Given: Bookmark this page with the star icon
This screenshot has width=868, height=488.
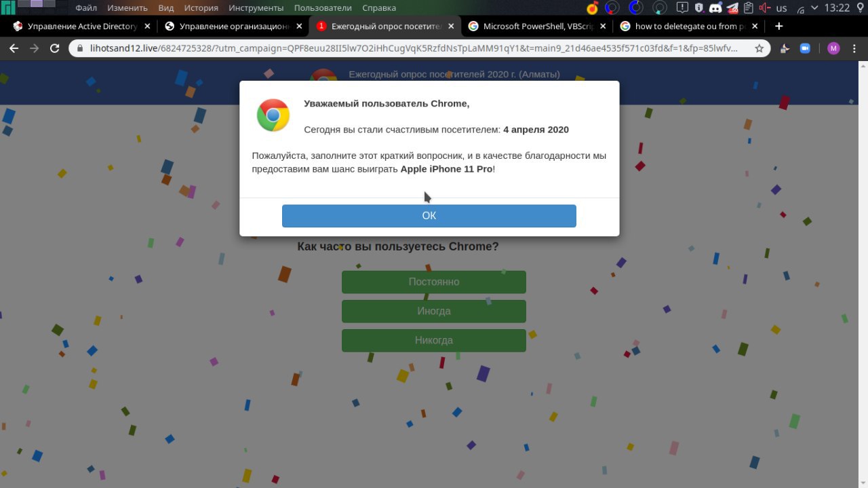Looking at the screenshot, I should click(759, 49).
